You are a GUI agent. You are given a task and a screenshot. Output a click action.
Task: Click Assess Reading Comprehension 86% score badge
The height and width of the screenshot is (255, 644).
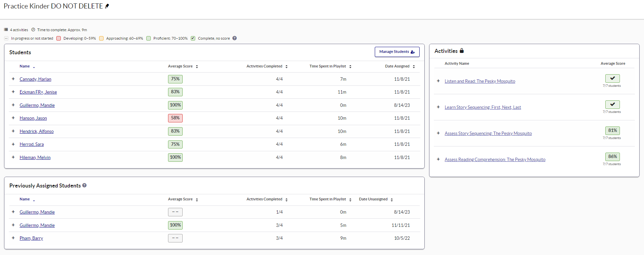(612, 157)
